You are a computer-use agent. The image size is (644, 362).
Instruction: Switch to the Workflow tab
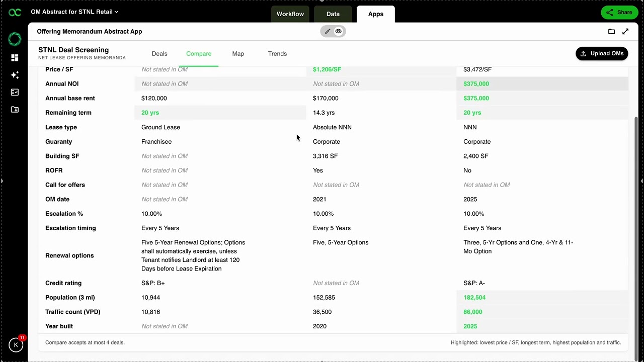pyautogui.click(x=290, y=14)
